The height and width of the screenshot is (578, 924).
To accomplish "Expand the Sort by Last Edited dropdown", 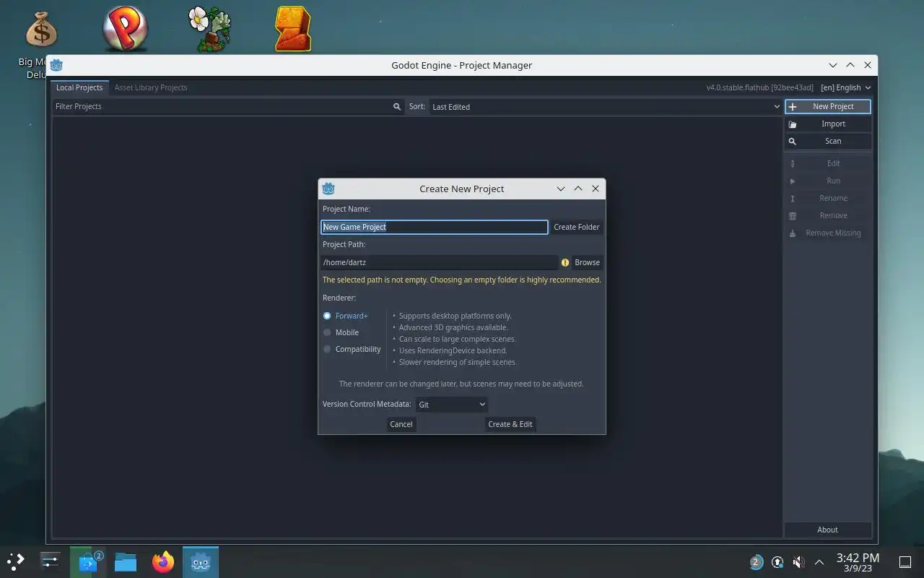I will click(605, 106).
